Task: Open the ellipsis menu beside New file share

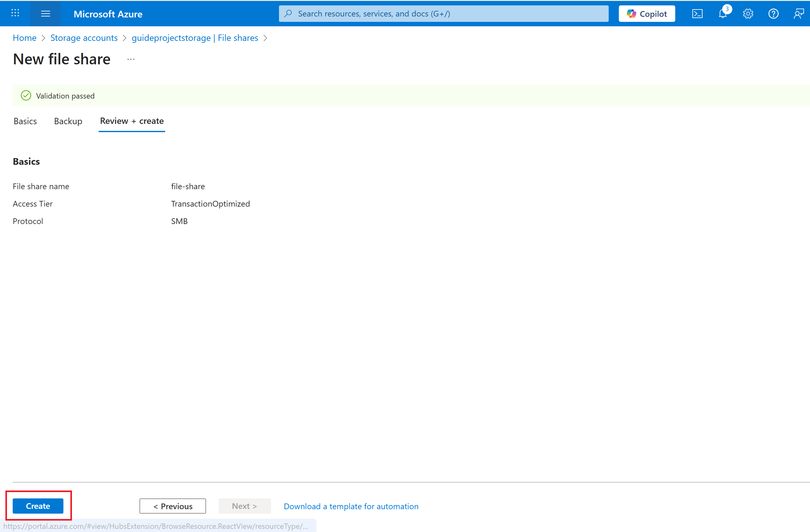Action: tap(131, 59)
